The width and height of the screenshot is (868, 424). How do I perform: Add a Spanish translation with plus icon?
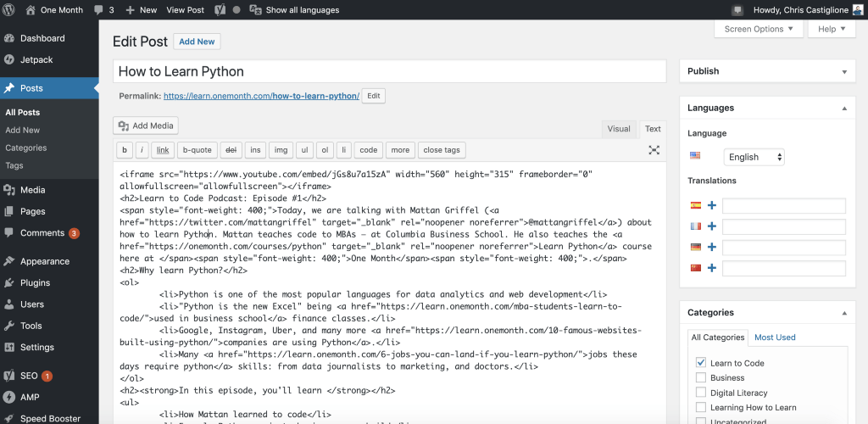pyautogui.click(x=712, y=205)
